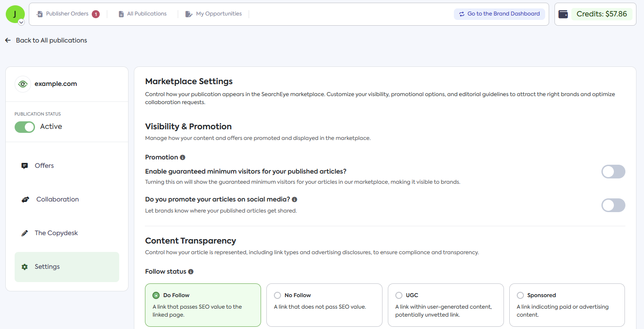The height and width of the screenshot is (329, 644).
Task: Select the UGC follow status option
Action: [x=399, y=295]
